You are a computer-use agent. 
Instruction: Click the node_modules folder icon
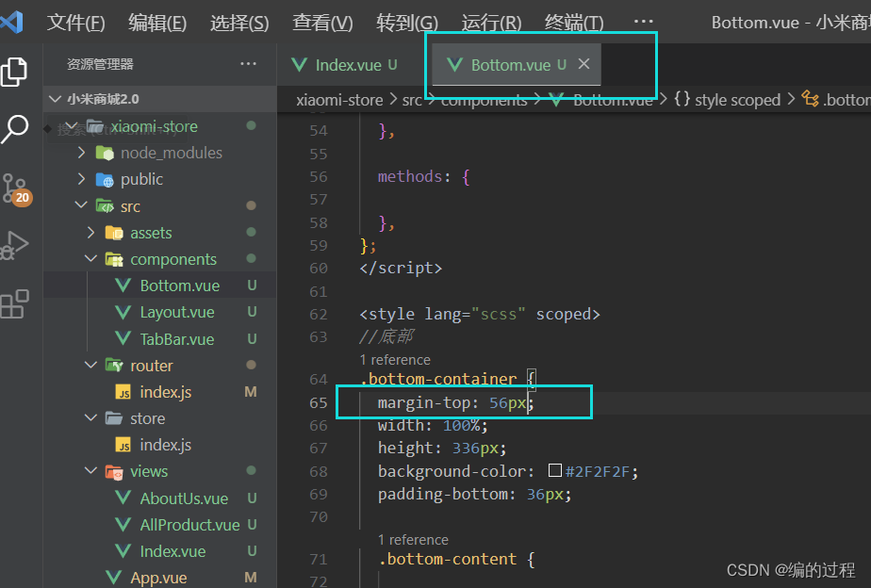(x=105, y=153)
